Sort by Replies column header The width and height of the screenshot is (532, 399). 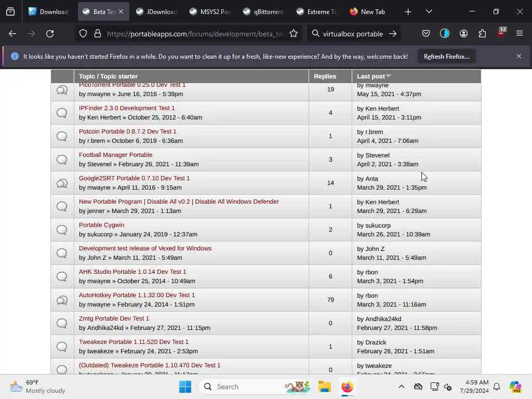325,76
